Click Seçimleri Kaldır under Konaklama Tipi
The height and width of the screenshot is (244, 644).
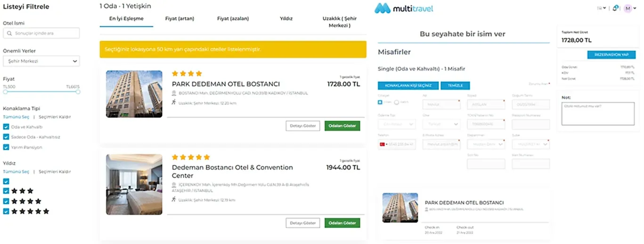click(x=55, y=117)
